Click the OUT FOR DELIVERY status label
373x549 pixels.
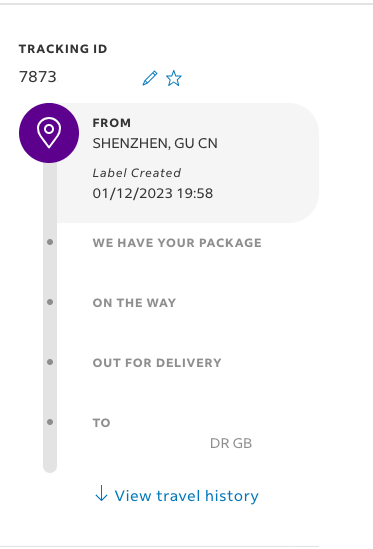[x=157, y=363]
